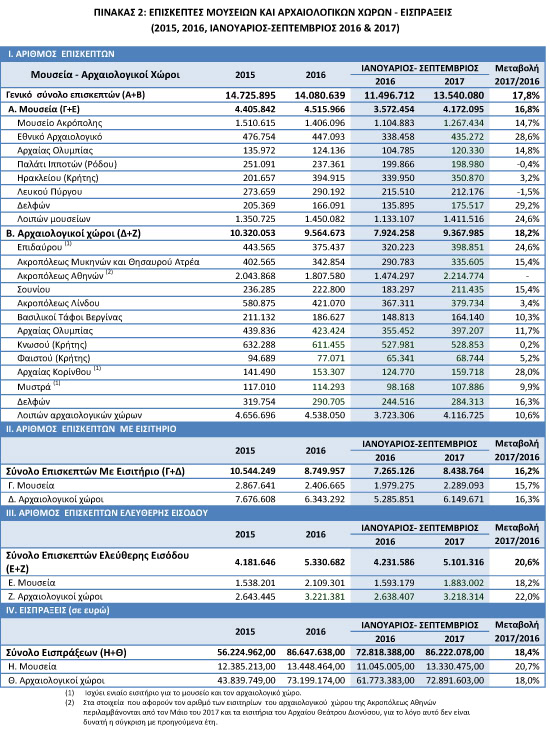The width and height of the screenshot is (550, 731).
Task: Click the Γ. Μουσεία row label
Action: [x=31, y=486]
